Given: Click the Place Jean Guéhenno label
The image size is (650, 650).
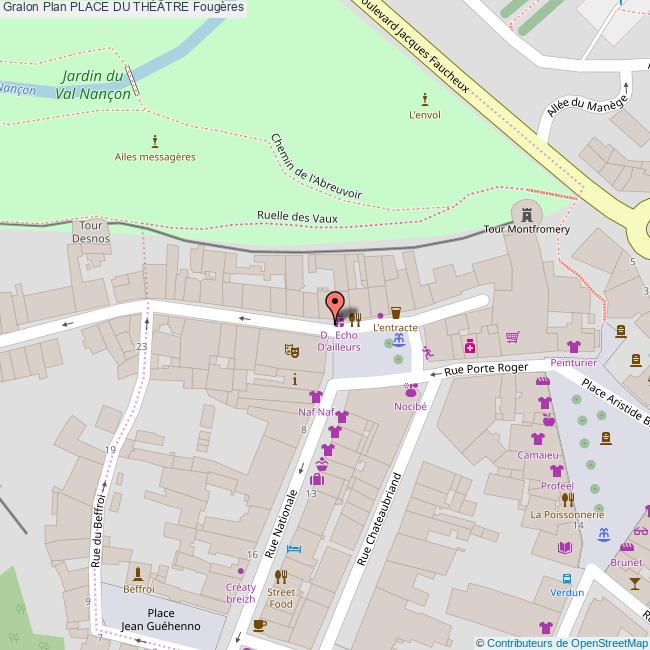Looking at the screenshot, I should coord(161,619).
